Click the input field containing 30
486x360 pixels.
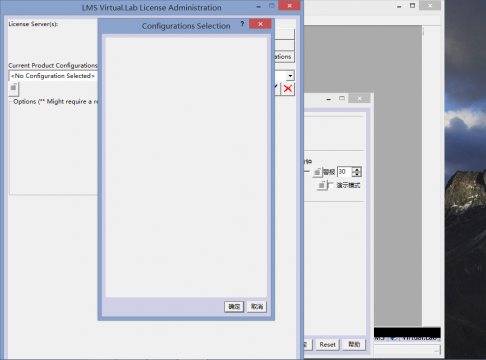(x=345, y=172)
